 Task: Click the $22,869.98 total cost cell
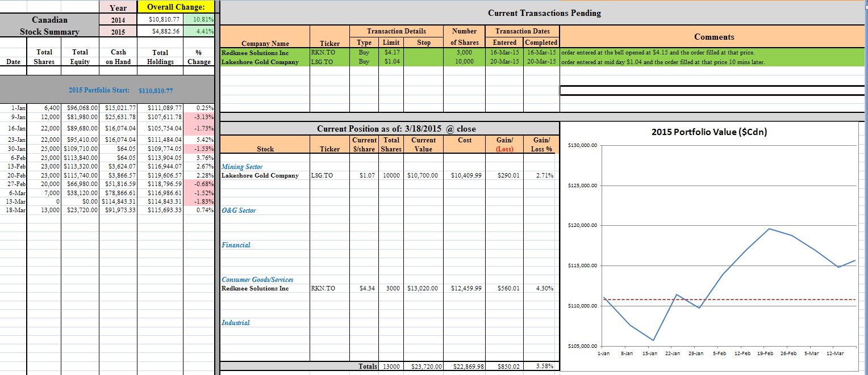pos(465,366)
